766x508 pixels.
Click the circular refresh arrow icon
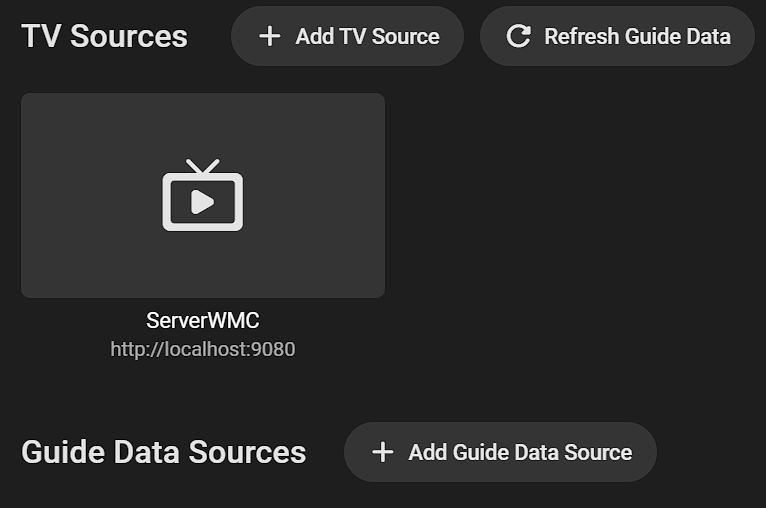click(518, 37)
